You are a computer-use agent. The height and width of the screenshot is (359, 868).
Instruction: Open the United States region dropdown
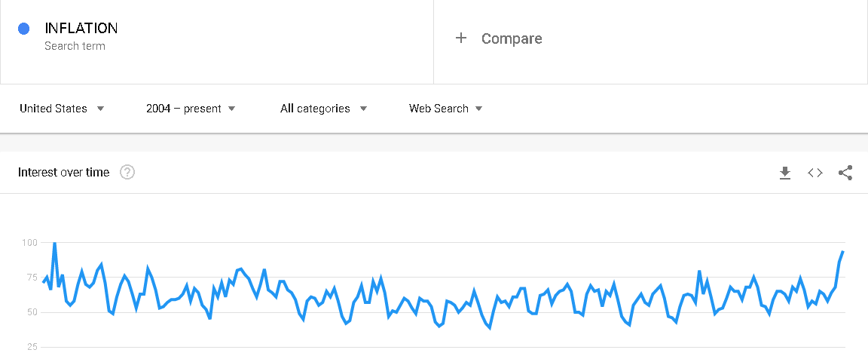point(62,109)
